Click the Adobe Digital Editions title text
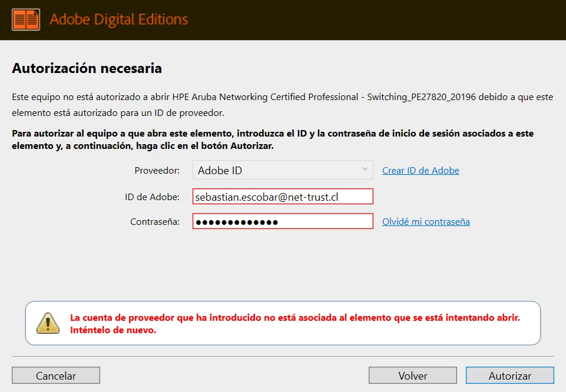 click(x=119, y=19)
